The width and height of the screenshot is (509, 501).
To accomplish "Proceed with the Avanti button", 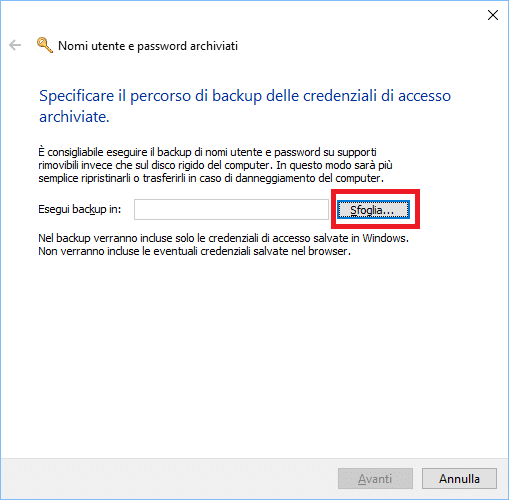I will coord(375,478).
